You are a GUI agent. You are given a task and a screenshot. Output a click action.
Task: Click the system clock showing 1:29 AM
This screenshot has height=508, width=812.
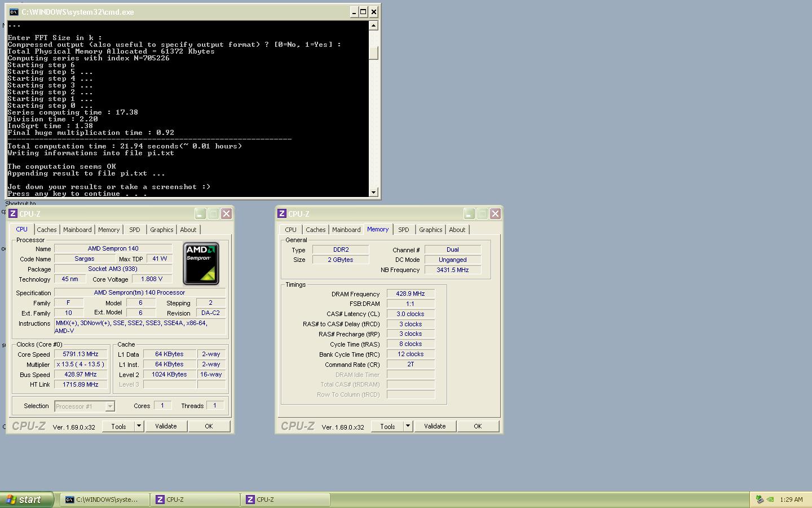coord(791,500)
